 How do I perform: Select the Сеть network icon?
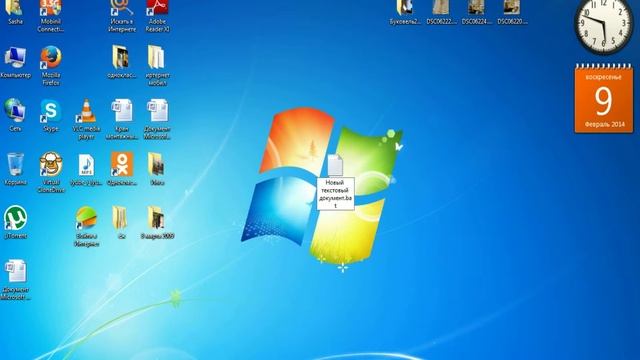tap(15, 115)
